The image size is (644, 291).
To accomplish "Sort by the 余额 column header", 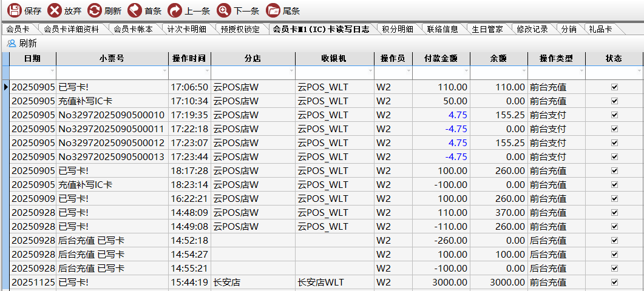I will pos(498,58).
